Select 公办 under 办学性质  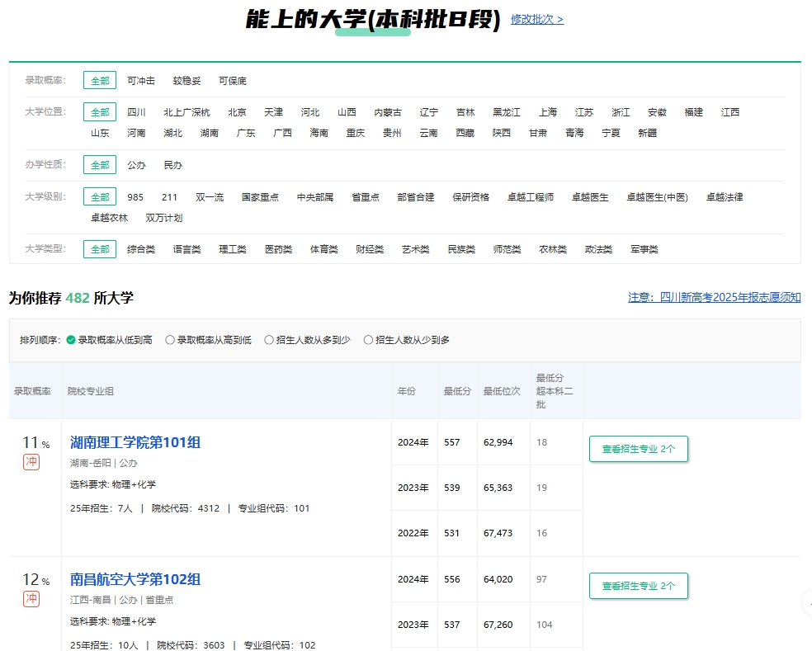click(136, 165)
